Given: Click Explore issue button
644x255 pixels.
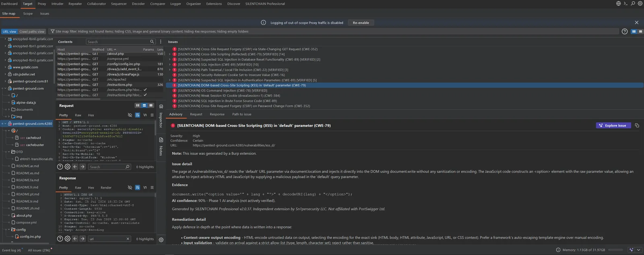Looking at the screenshot, I should pos(613,126).
